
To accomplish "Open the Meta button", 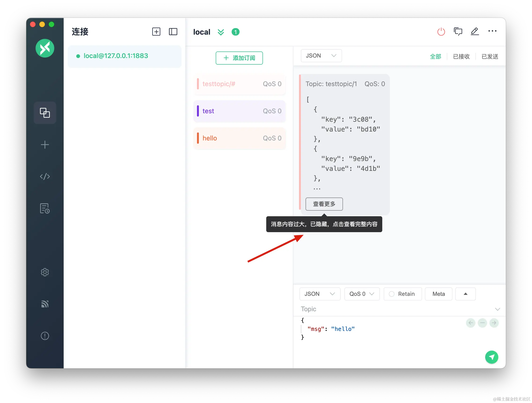I will coord(438,294).
